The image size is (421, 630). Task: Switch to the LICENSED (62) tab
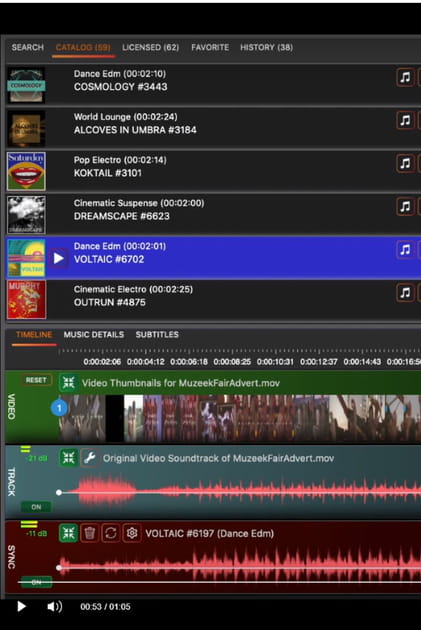(151, 47)
